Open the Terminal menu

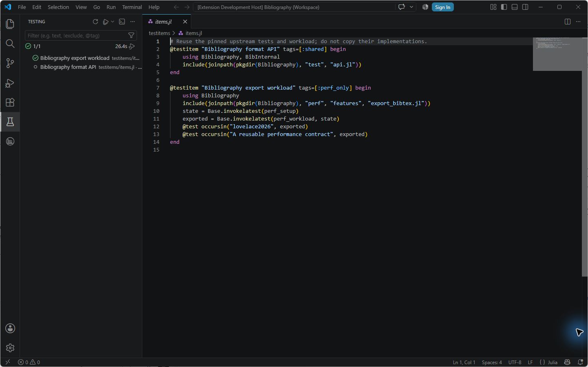coord(132,7)
